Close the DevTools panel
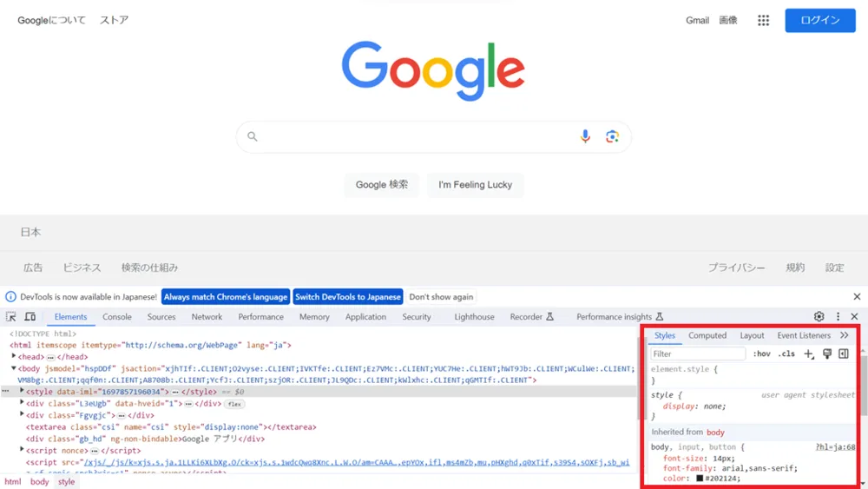 point(854,316)
